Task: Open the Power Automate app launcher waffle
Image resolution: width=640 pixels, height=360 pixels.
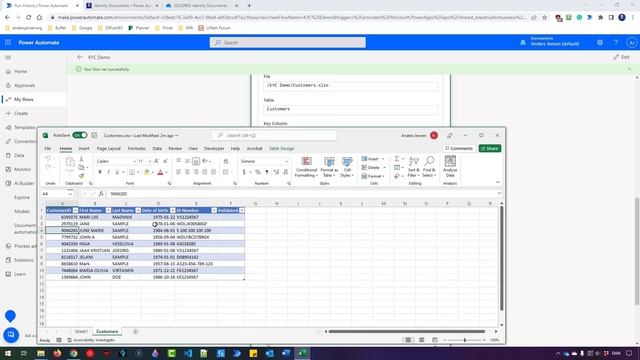Action: point(8,42)
